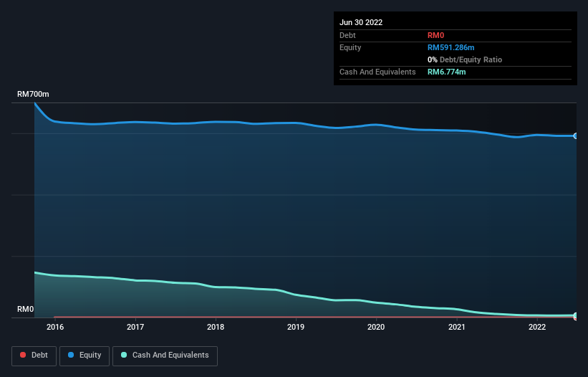Image resolution: width=588 pixels, height=377 pixels.
Task: Click the RM6.774m cash value
Action: 447,72
